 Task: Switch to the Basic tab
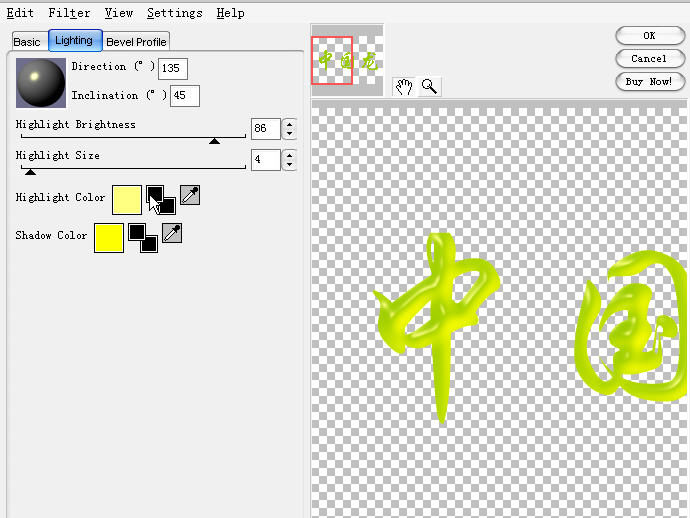pyautogui.click(x=27, y=42)
